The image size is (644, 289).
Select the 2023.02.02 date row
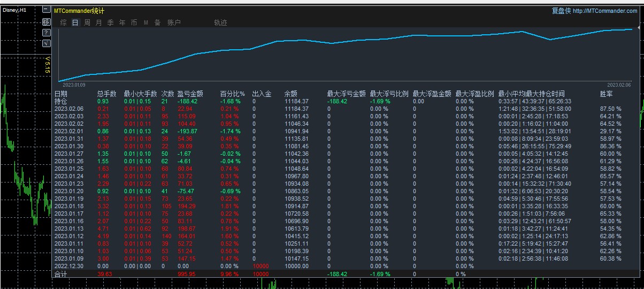pyautogui.click(x=69, y=124)
